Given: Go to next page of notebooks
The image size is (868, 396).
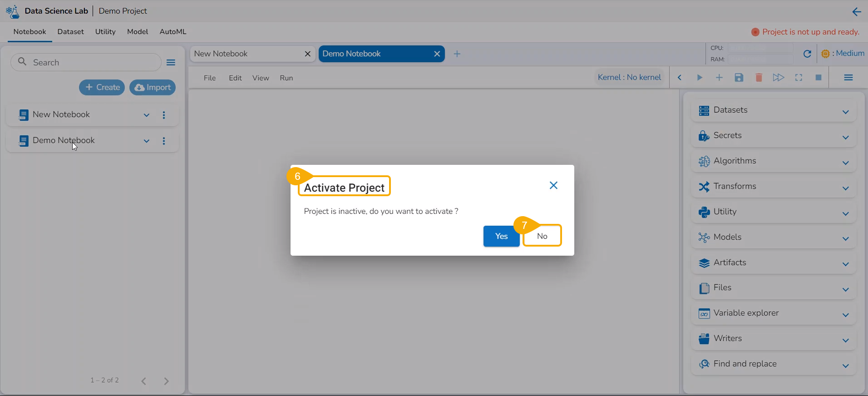Looking at the screenshot, I should (166, 381).
